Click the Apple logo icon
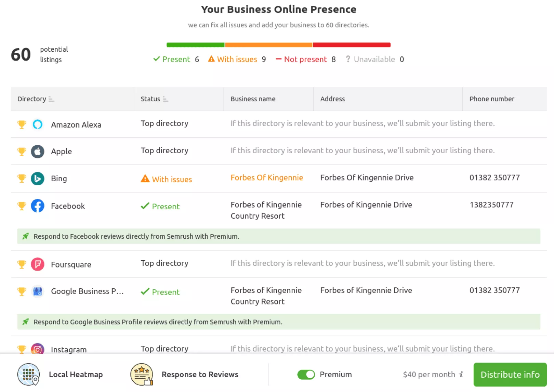The height and width of the screenshot is (392, 554). point(38,152)
